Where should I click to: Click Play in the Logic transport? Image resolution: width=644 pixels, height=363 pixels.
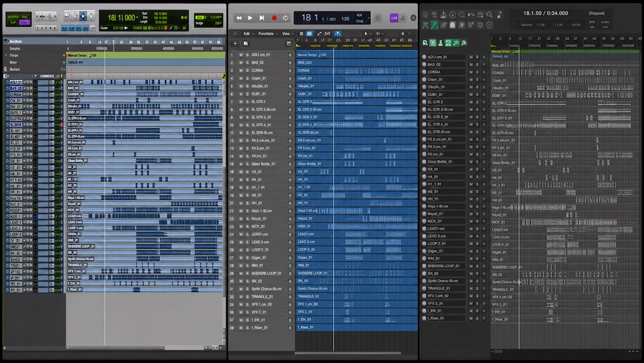click(250, 17)
